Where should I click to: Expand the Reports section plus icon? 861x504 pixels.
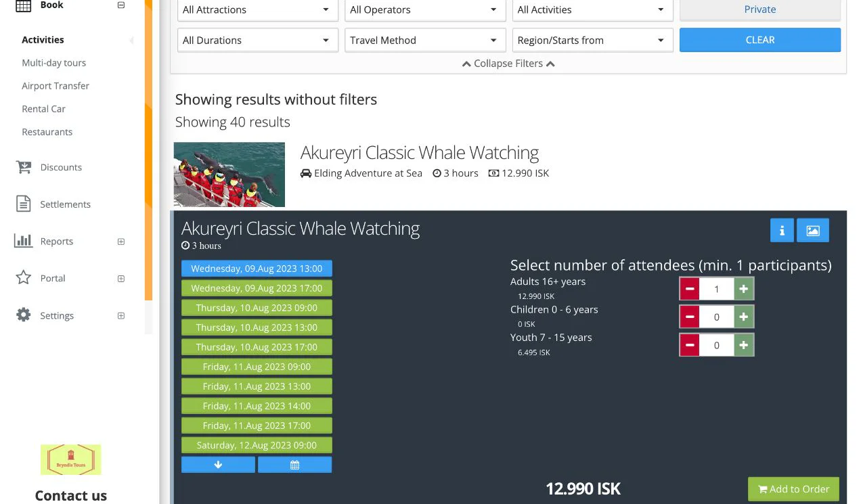pos(121,242)
